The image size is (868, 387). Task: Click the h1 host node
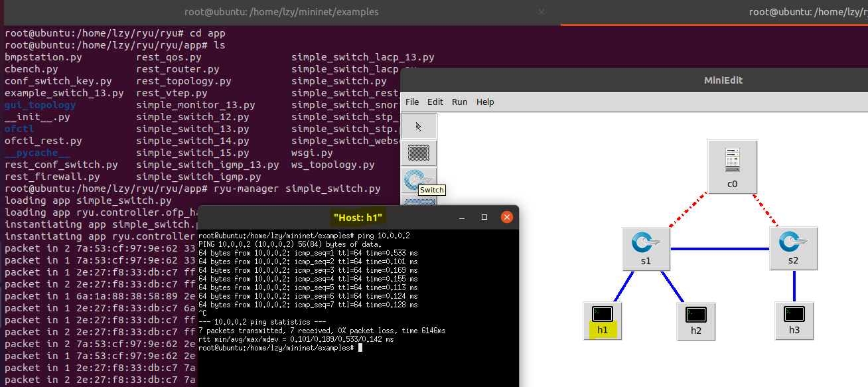603,321
